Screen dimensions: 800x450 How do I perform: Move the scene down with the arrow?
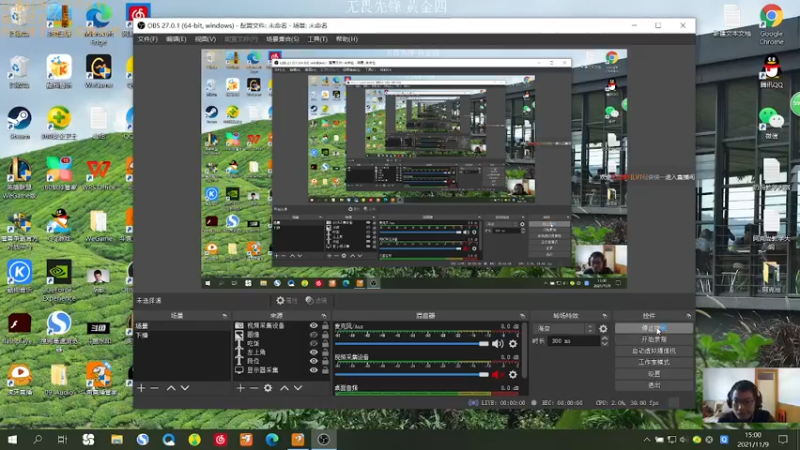(x=185, y=388)
